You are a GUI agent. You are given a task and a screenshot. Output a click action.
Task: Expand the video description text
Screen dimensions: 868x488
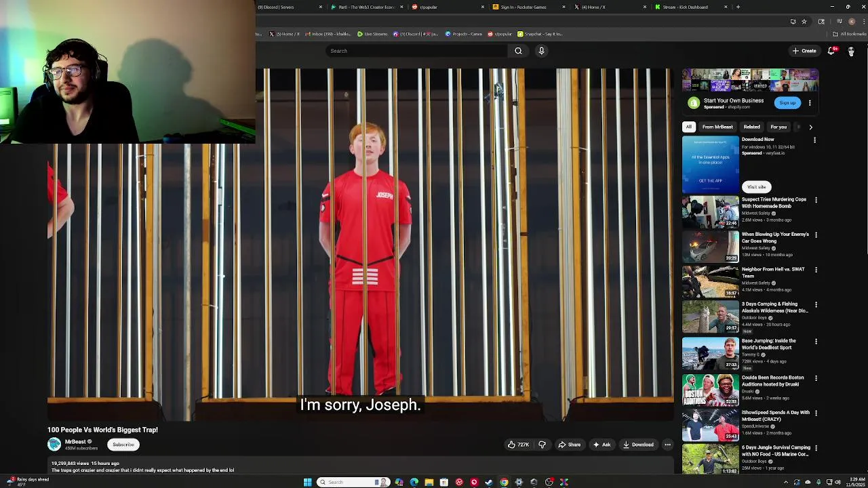coord(142,470)
